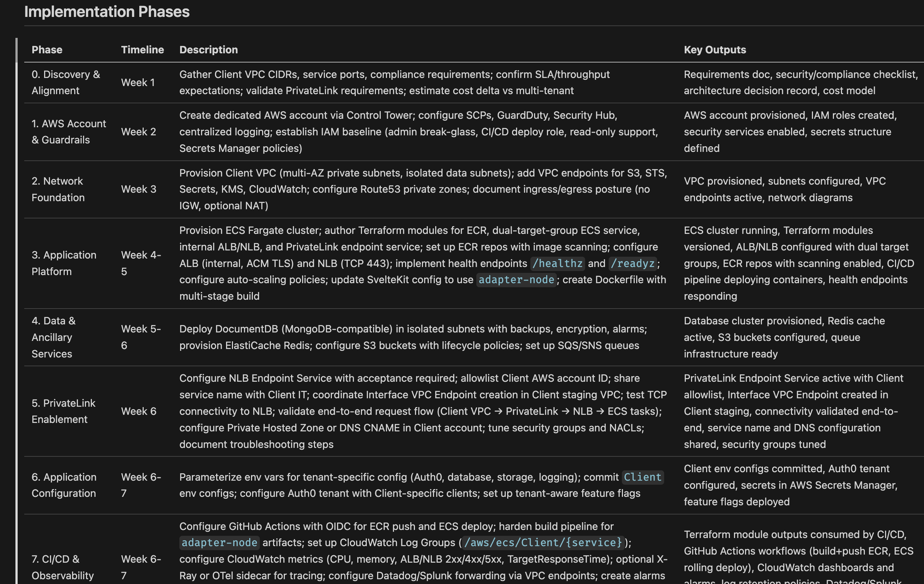This screenshot has width=924, height=584.
Task: Click adapter-node code in CI/CD row
Action: click(x=219, y=542)
